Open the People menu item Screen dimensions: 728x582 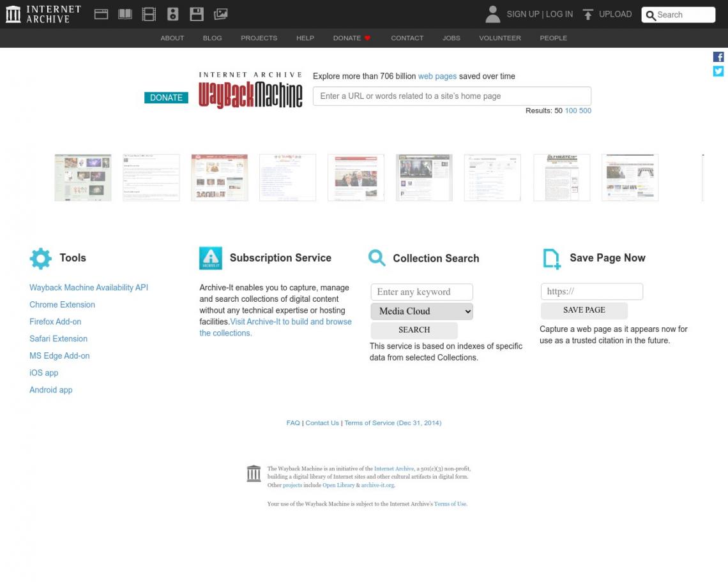[554, 38]
